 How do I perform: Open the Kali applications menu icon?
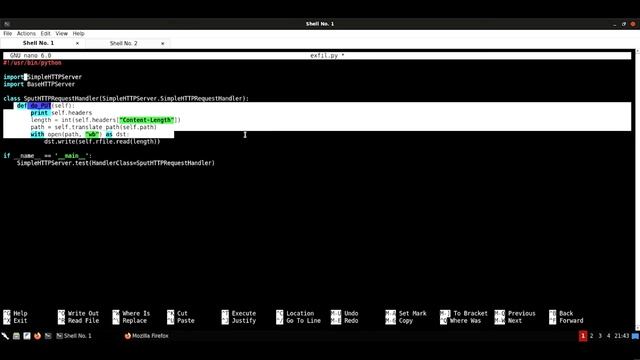[x=5, y=336]
